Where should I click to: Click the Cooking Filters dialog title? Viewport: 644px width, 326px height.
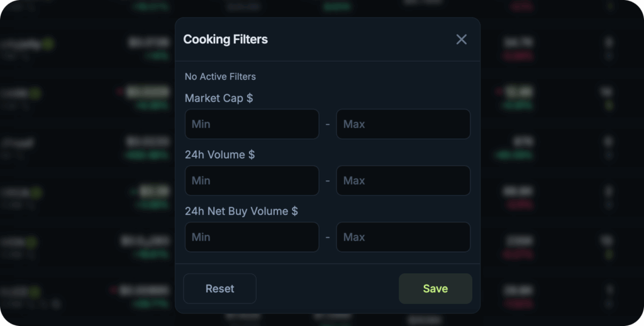(226, 40)
